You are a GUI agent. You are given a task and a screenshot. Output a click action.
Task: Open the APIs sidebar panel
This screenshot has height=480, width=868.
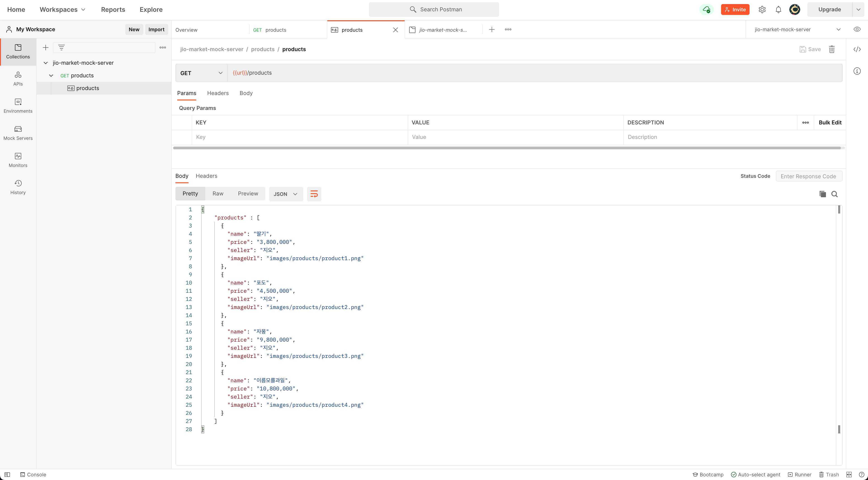[18, 78]
